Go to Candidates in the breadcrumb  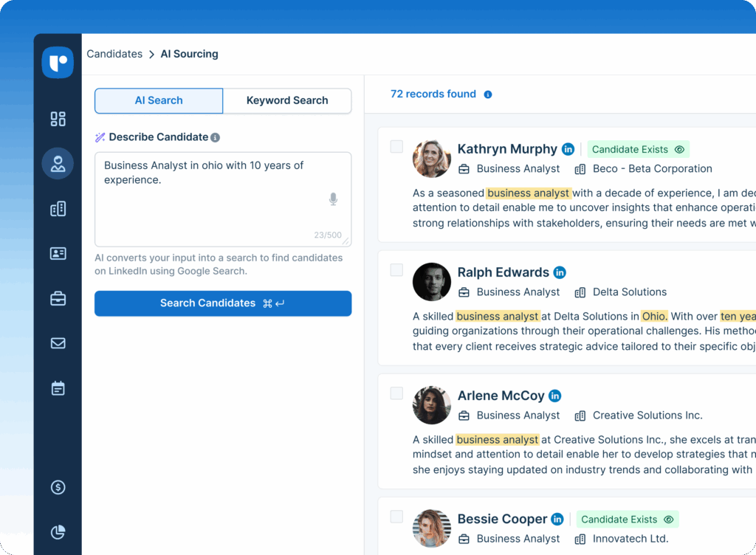click(114, 54)
